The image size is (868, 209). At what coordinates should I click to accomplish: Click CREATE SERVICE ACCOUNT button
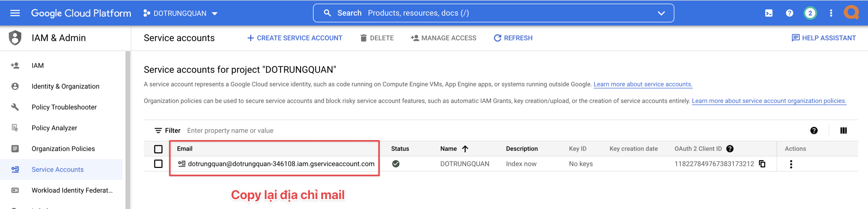295,38
